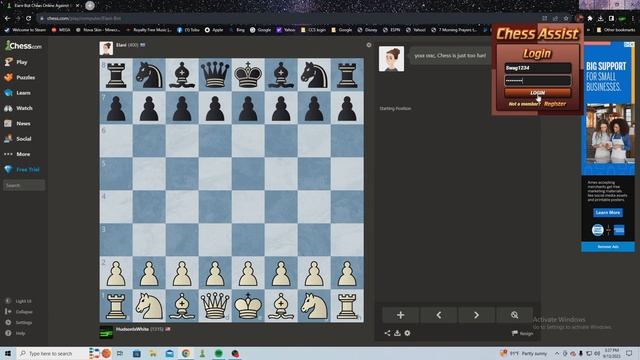Open ESPN bookmark
Image resolution: width=640 pixels, height=360 pixels.
391,30
